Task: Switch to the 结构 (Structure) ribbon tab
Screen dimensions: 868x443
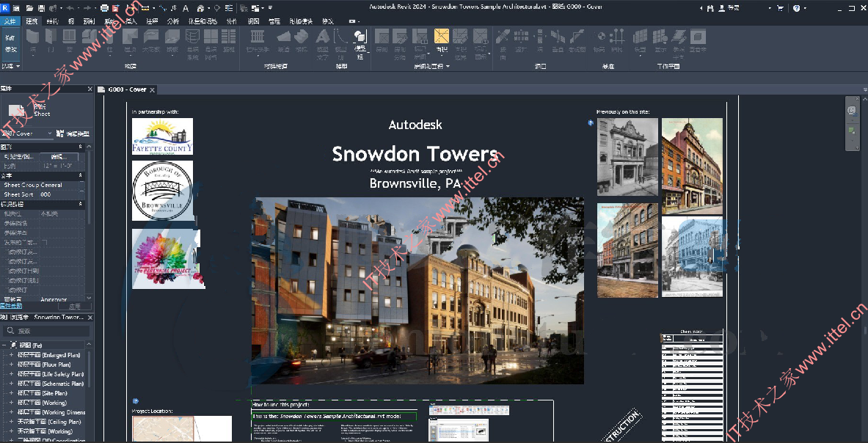Action: (x=52, y=21)
